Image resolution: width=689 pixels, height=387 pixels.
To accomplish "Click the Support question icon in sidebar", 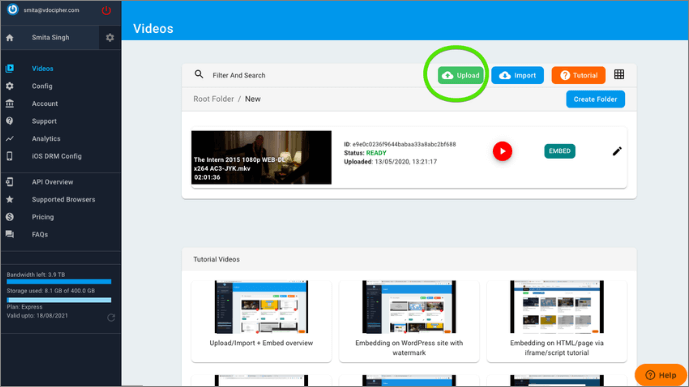I will 10,121.
